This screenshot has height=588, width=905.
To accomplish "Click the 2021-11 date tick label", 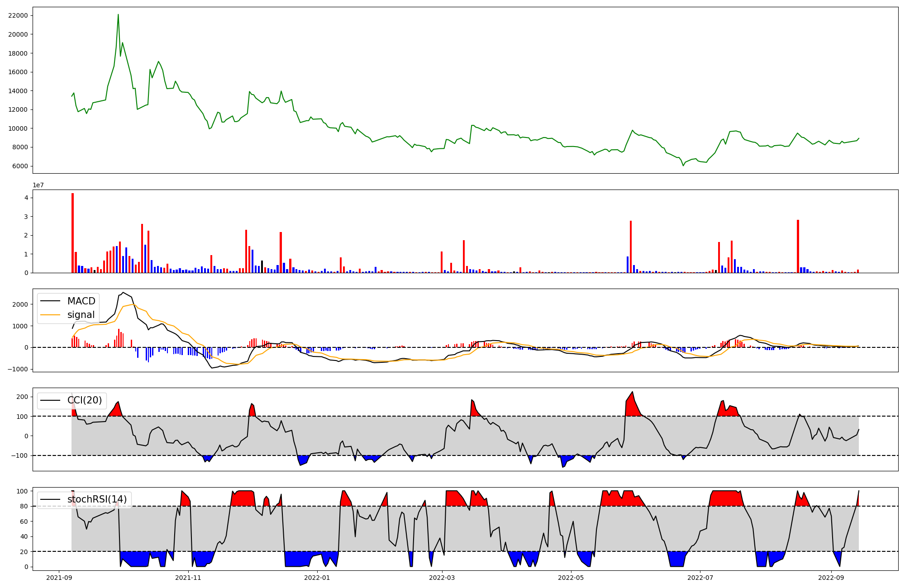I will point(188,578).
